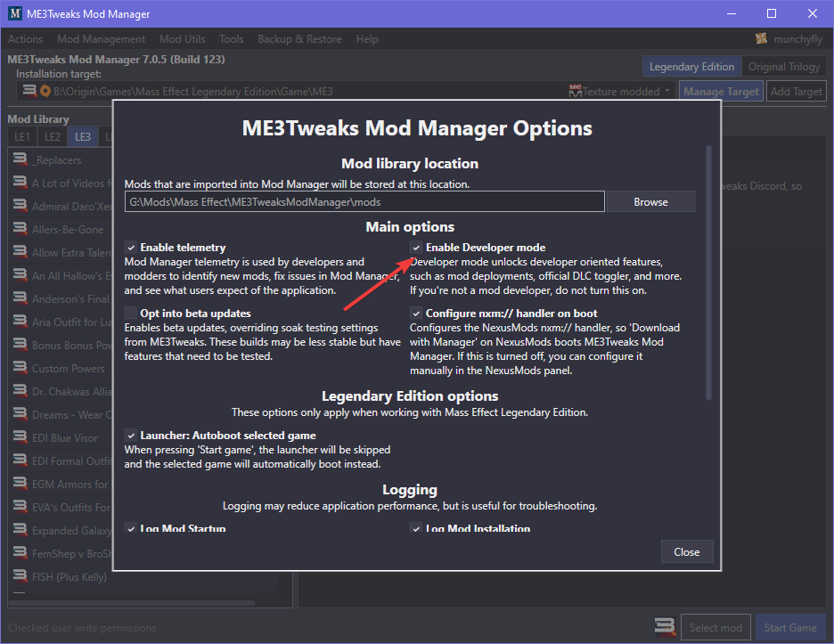834x644 pixels.
Task: Click the ME texture modded icon
Action: pos(576,91)
